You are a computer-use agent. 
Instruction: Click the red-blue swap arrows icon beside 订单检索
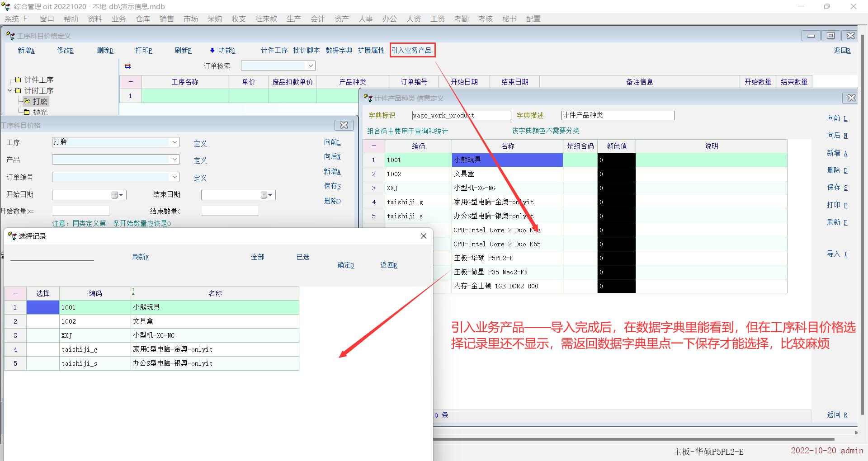pyautogui.click(x=128, y=66)
